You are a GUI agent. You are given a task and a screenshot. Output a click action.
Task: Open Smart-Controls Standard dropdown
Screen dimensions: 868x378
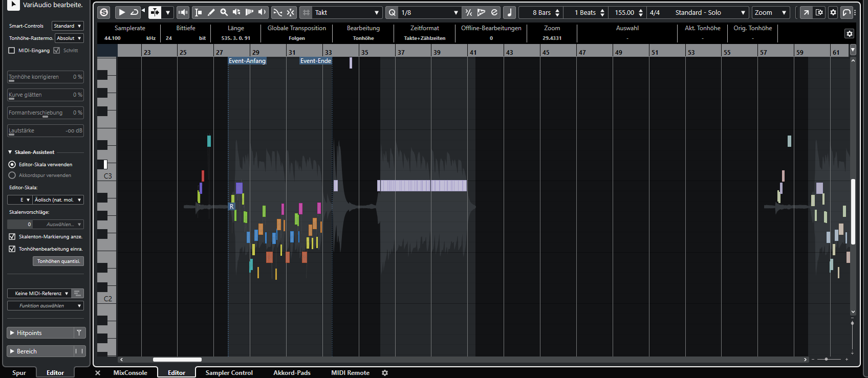(68, 26)
